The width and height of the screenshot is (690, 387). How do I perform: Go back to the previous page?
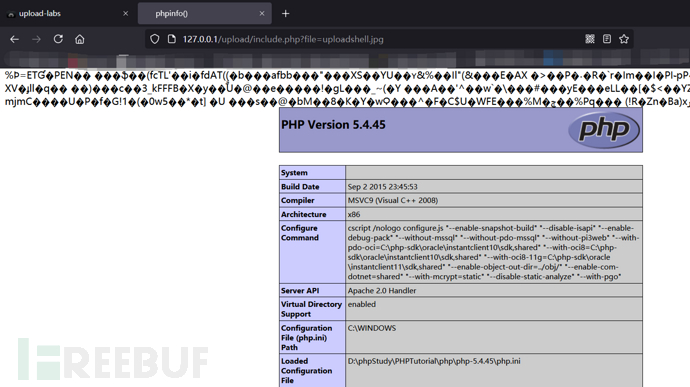(x=15, y=39)
